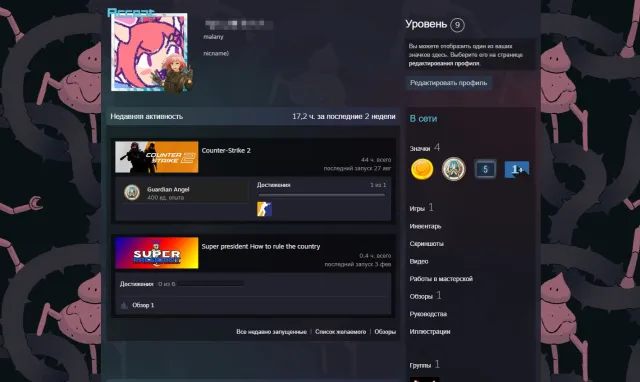
Task: Click the 44 ч. всего playtime text
Action: click(x=376, y=160)
